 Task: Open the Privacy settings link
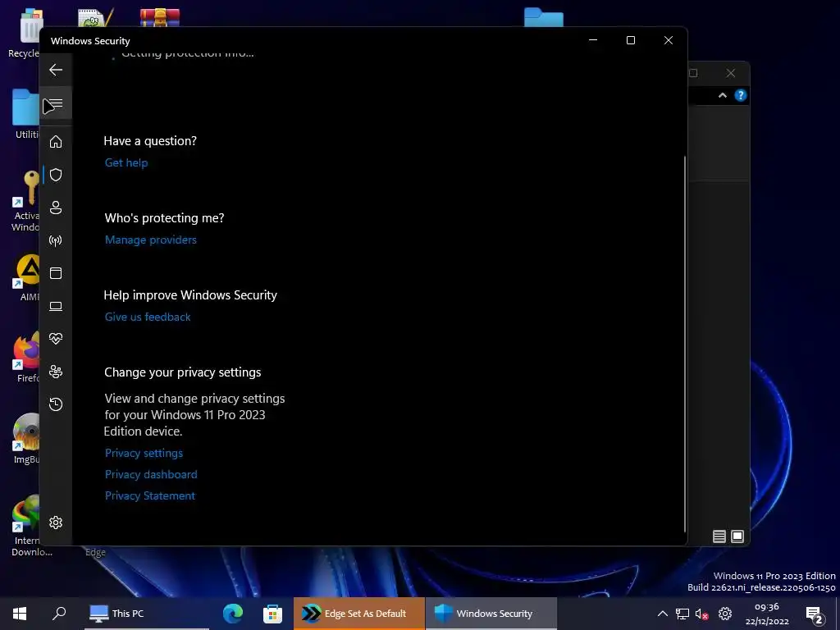coord(144,453)
